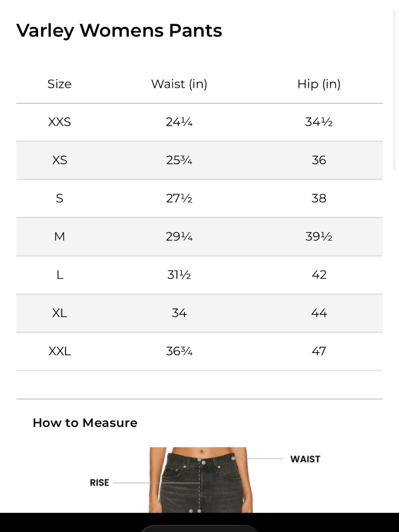Click the XXL size row label
The image size is (399, 532).
pyautogui.click(x=59, y=351)
